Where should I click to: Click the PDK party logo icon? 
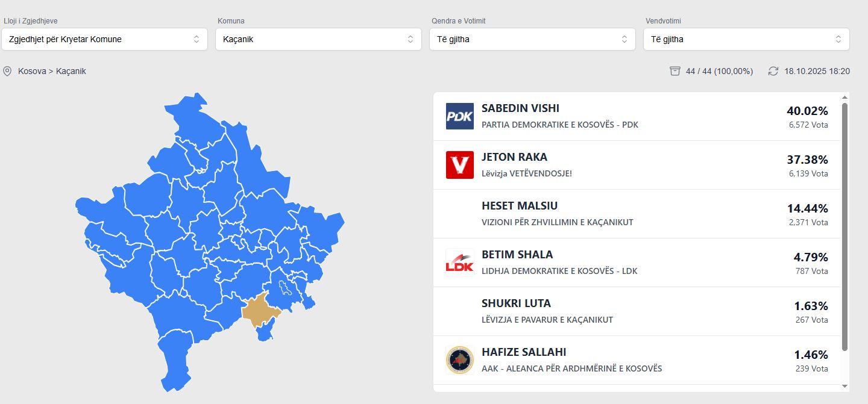[x=459, y=116]
